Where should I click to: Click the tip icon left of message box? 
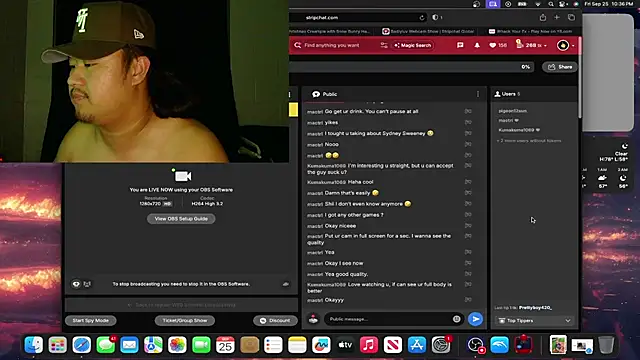pyautogui.click(x=313, y=319)
